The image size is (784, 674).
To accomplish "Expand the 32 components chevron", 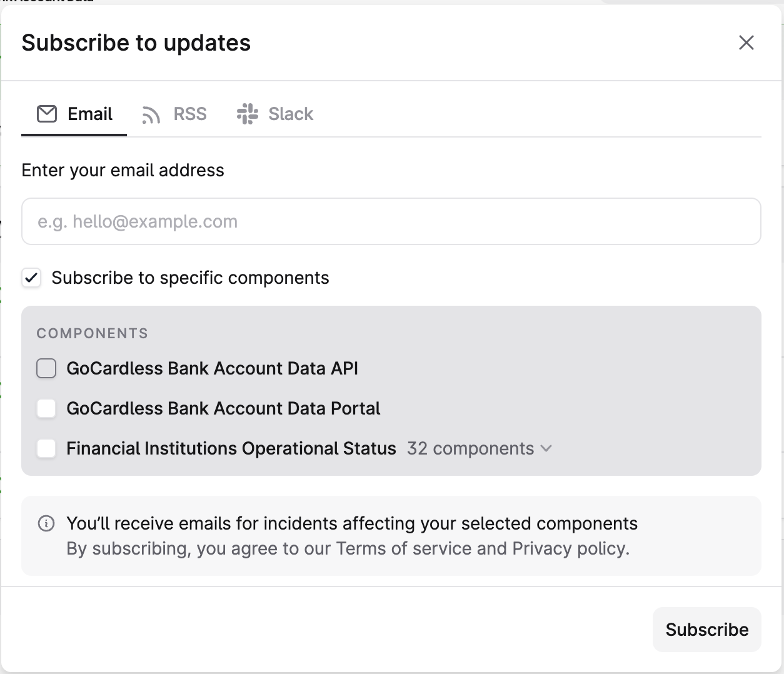I will [x=546, y=448].
